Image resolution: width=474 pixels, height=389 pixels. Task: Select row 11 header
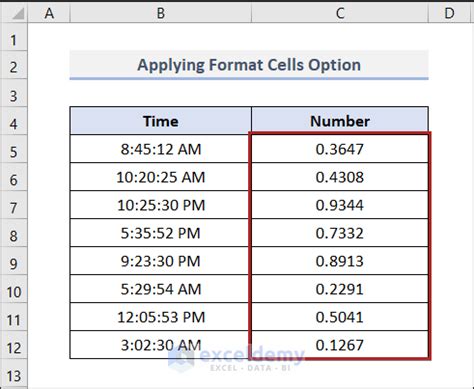(14, 317)
